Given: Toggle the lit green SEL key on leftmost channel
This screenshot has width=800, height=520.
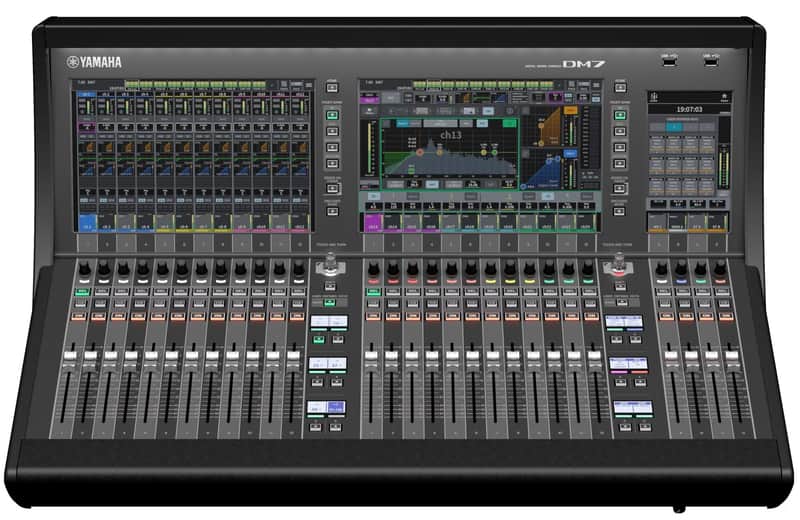Looking at the screenshot, I should tap(82, 292).
